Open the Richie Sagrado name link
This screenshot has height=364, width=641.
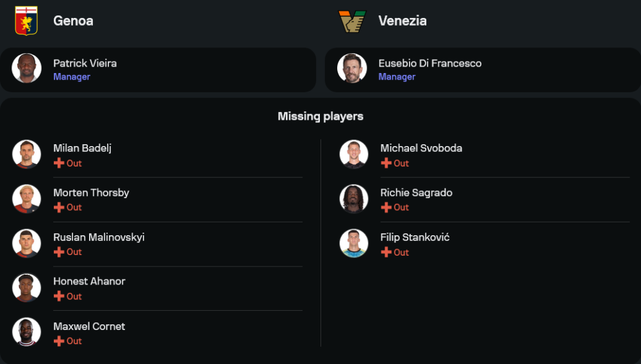point(416,193)
